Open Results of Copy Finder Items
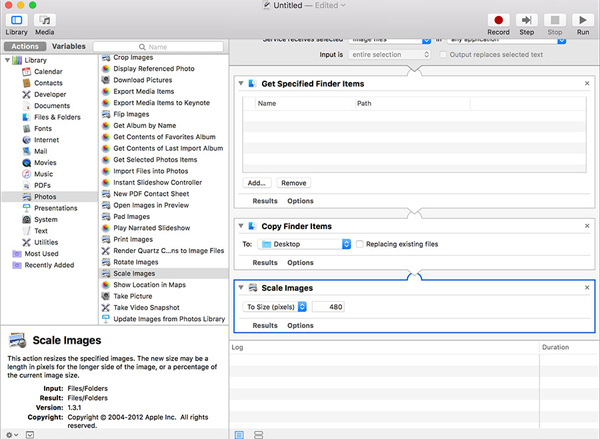This screenshot has height=439, width=600. point(265,263)
